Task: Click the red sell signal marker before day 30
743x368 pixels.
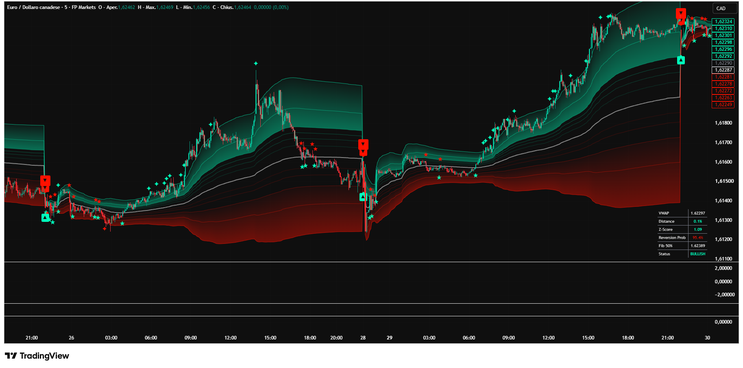Action: point(681,13)
